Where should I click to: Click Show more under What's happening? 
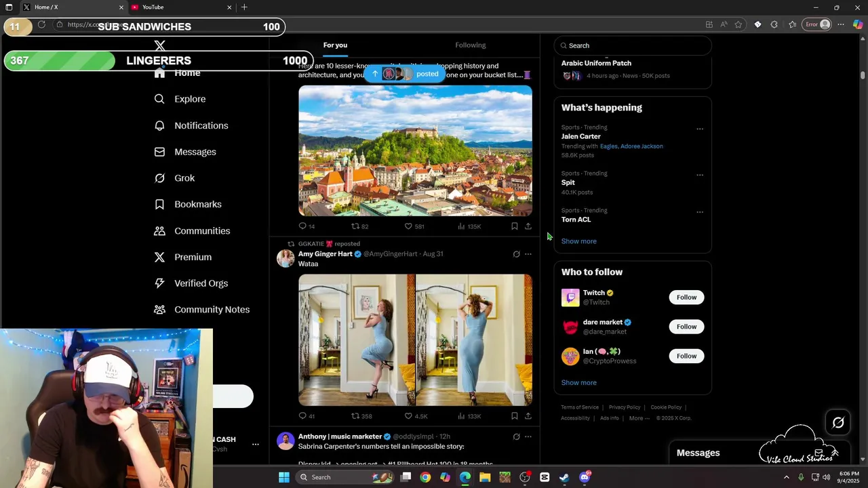click(578, 241)
